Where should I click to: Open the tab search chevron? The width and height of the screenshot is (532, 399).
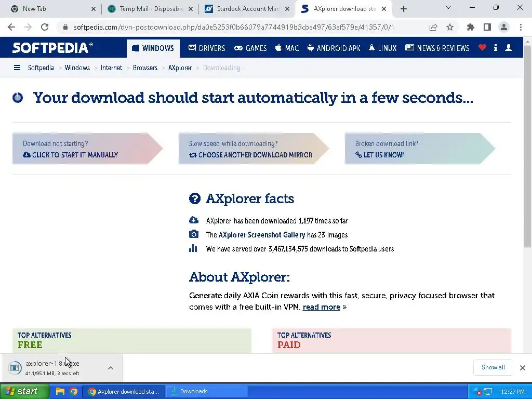(x=448, y=7)
